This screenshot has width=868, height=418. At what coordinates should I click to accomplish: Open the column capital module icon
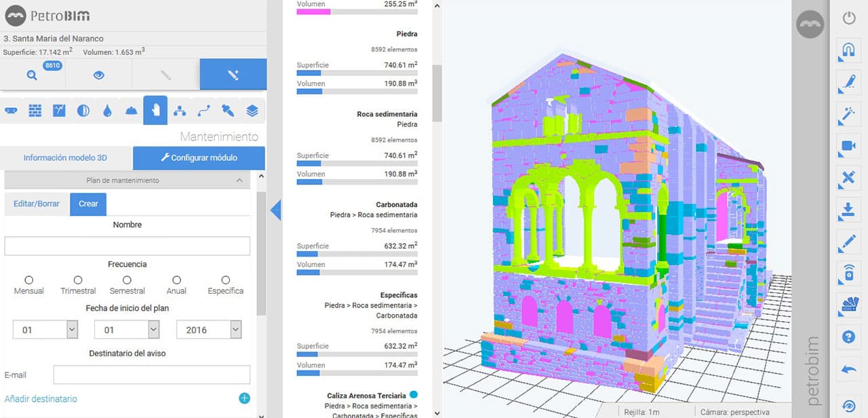[11, 111]
